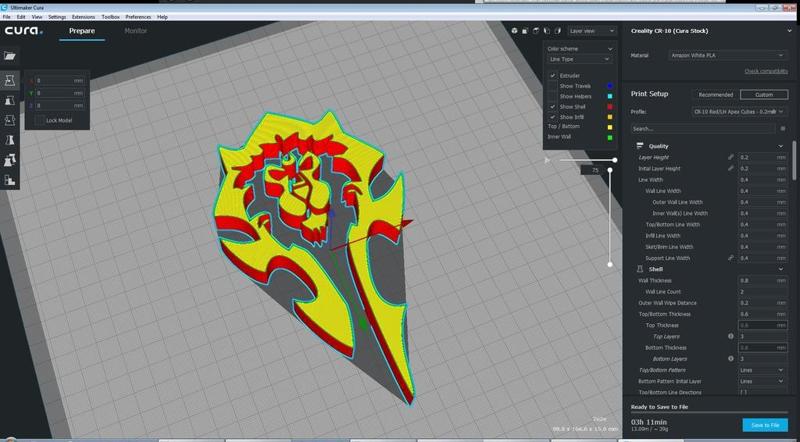Open the View menu
Image resolution: width=800 pixels, height=442 pixels.
click(x=37, y=17)
